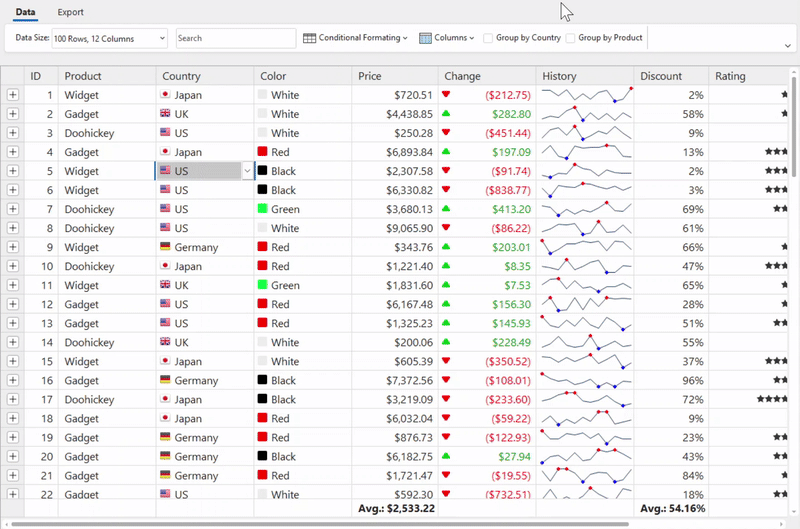Select the Data tab
This screenshot has width=800, height=529.
tap(26, 12)
